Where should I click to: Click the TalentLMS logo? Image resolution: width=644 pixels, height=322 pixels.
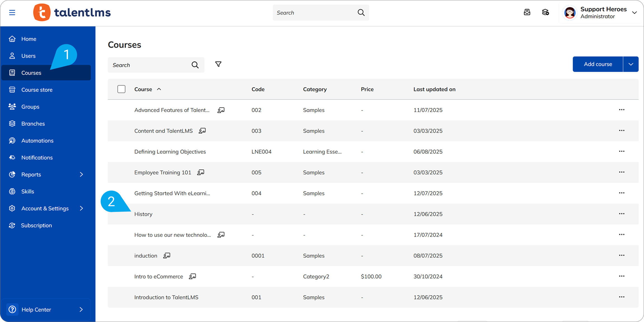click(x=72, y=13)
